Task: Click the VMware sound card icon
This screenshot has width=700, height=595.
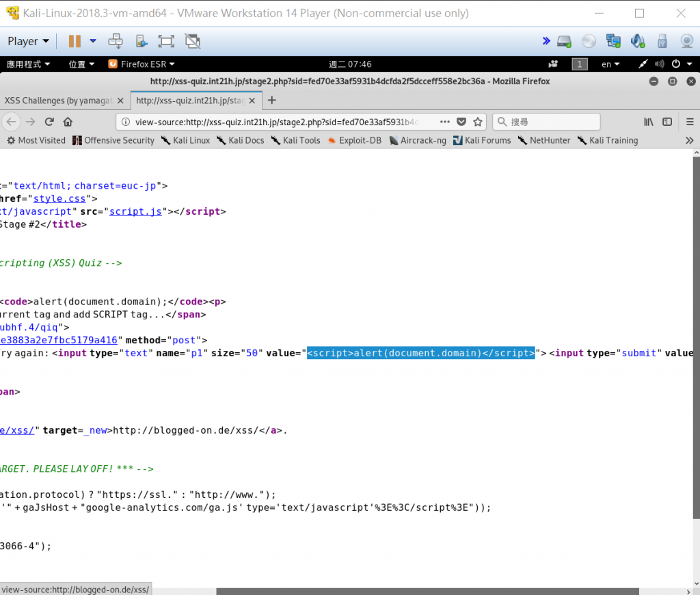Action: [x=638, y=41]
